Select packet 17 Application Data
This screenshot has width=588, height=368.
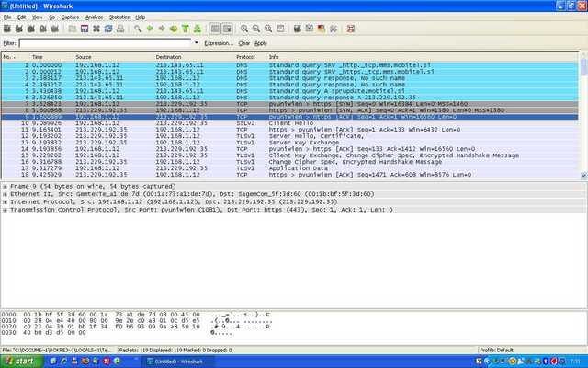[x=289, y=168]
